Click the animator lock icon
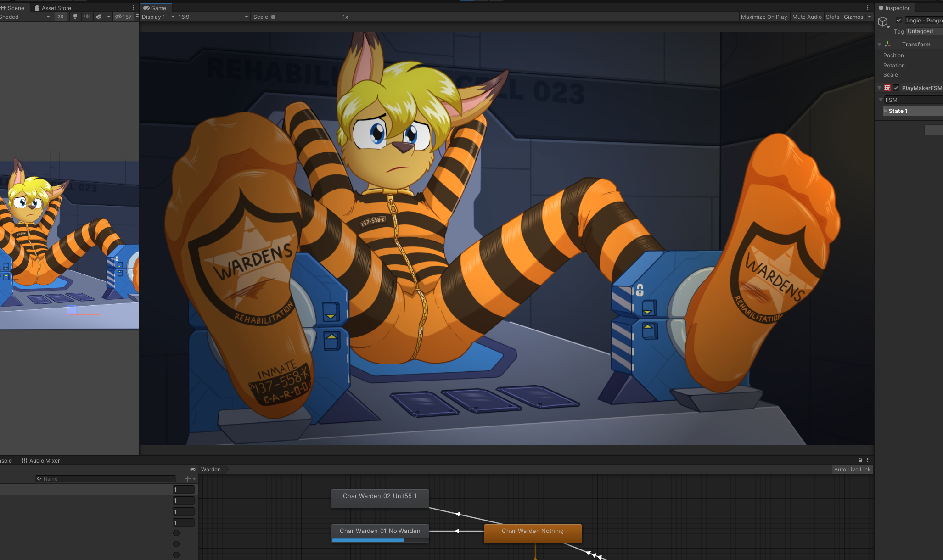The width and height of the screenshot is (943, 560). (x=860, y=460)
